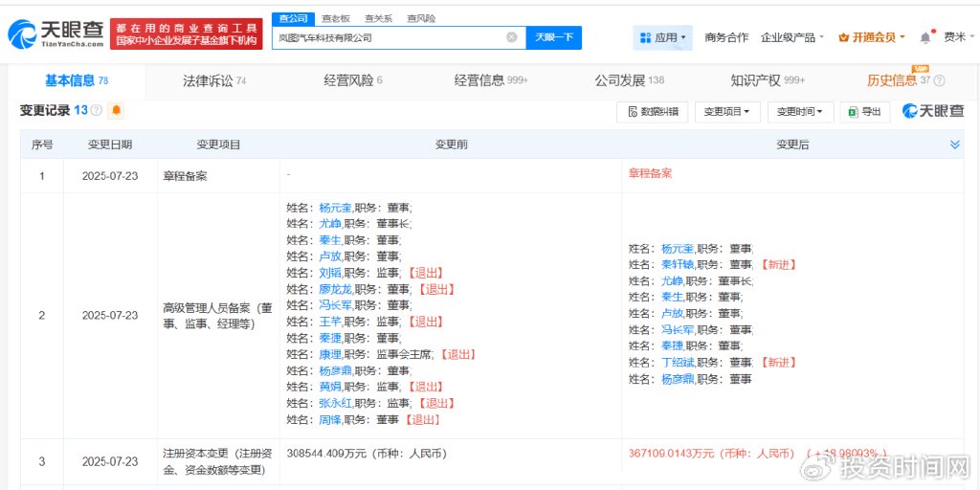Viewport: 980px width, 490px height.
Task: Open 廖龙龙 person link
Action: (336, 289)
